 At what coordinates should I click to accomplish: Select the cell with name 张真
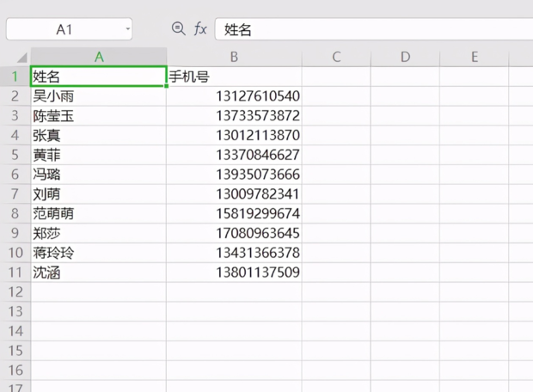click(99, 135)
